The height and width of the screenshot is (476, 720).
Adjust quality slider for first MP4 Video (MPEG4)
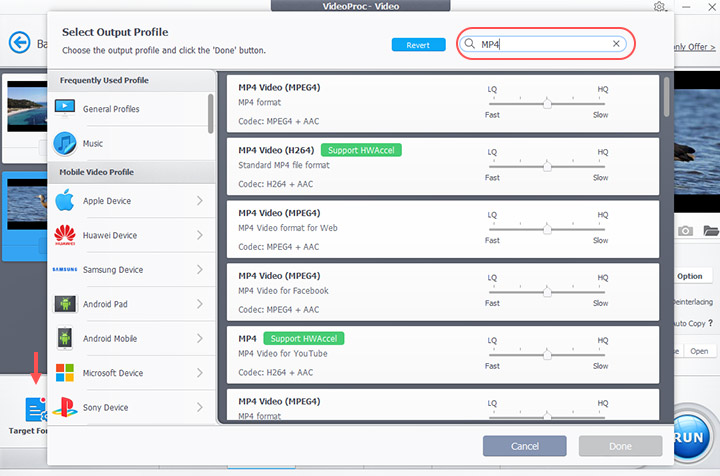click(x=547, y=103)
